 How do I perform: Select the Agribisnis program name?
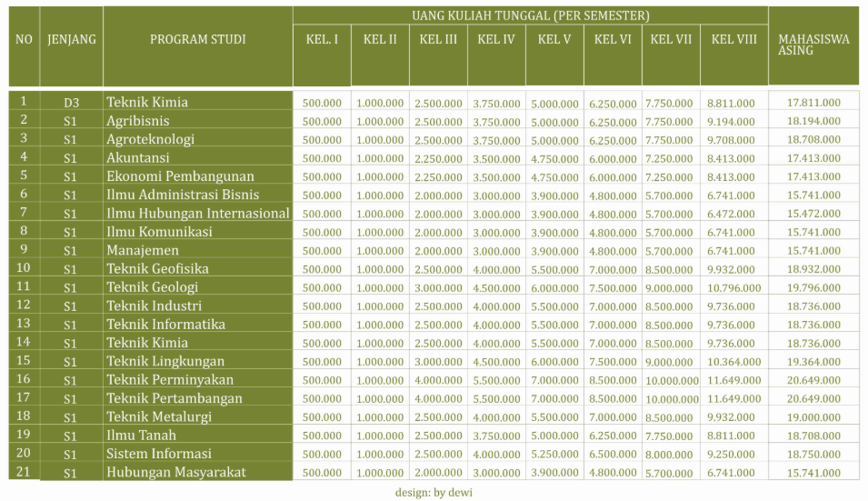click(x=138, y=121)
